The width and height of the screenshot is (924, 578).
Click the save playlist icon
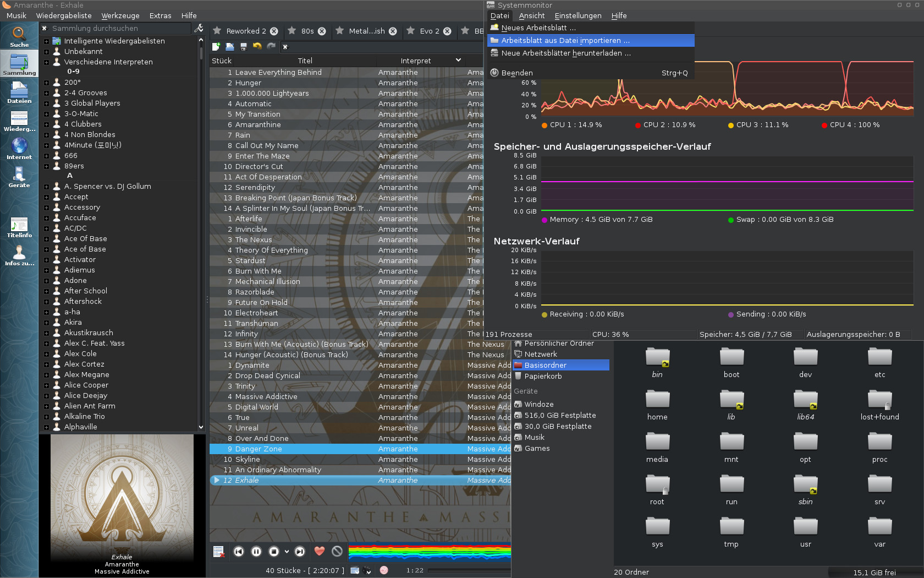coord(244,47)
